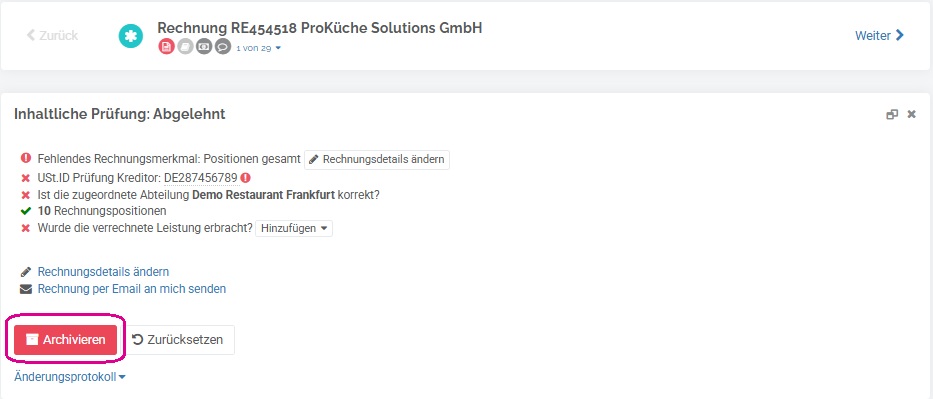Expand the Änderungsprotokoll section
The height and width of the screenshot is (399, 933).
[x=70, y=376]
